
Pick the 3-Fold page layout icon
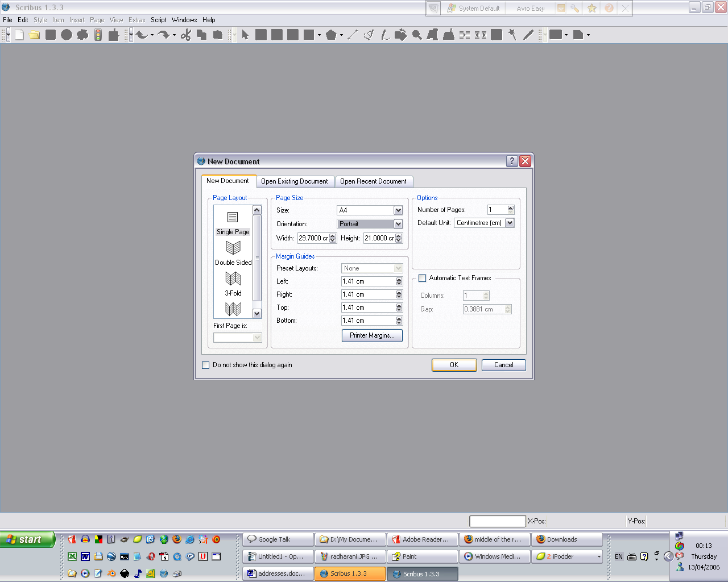[x=233, y=279]
